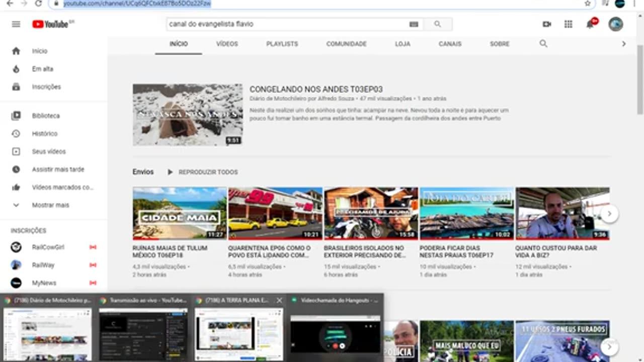This screenshot has width=644, height=362.
Task: Bookmark this page with the star icon
Action: click(588, 4)
